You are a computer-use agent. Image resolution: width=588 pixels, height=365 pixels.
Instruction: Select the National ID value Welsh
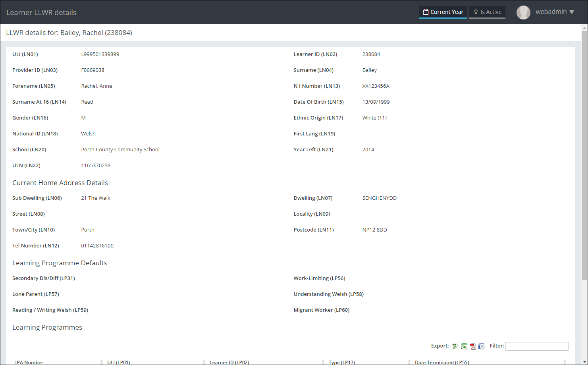pos(89,134)
